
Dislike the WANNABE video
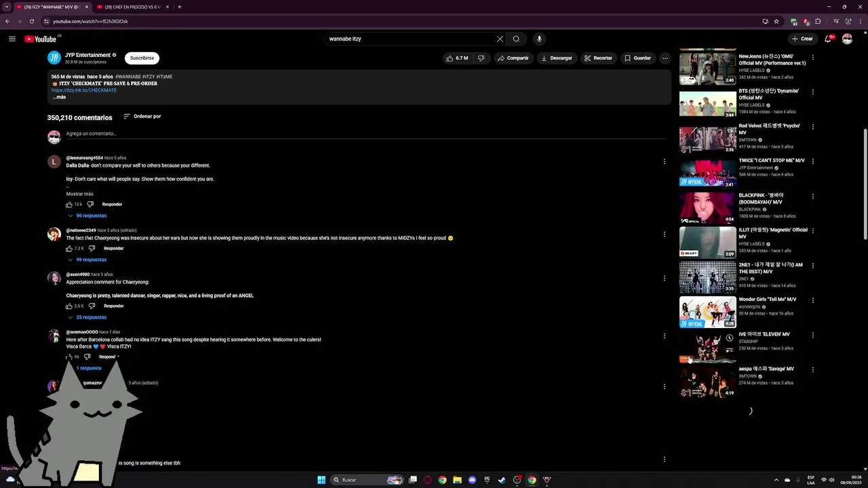[x=481, y=58]
